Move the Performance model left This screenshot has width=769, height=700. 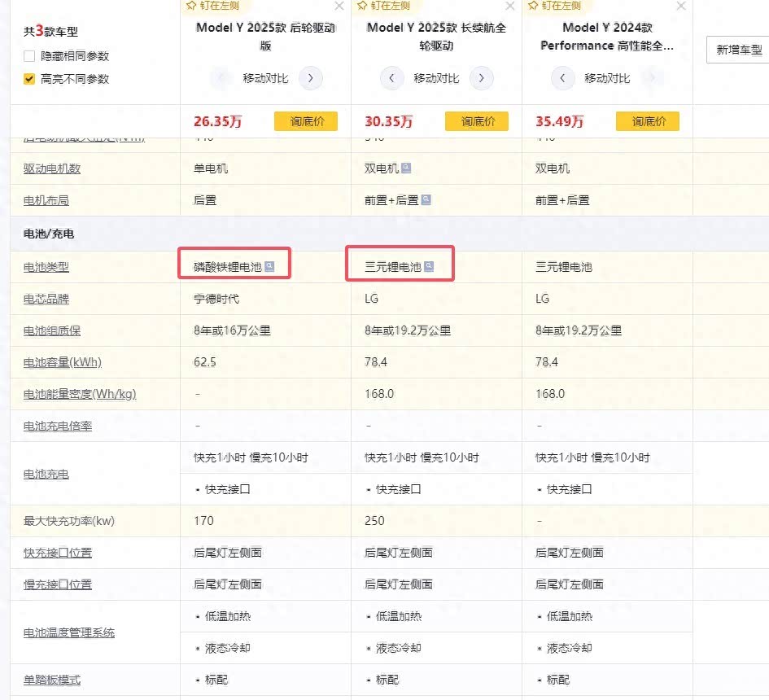[562, 78]
